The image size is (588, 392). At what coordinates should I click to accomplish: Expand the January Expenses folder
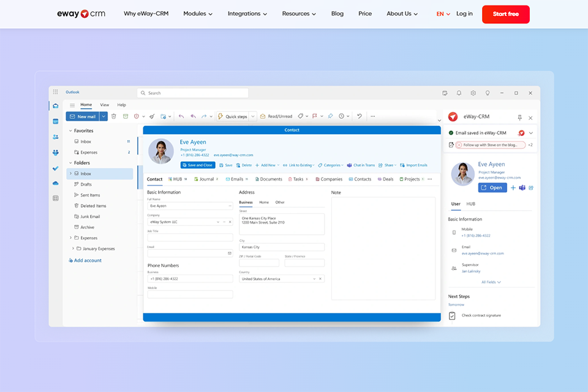tap(73, 248)
